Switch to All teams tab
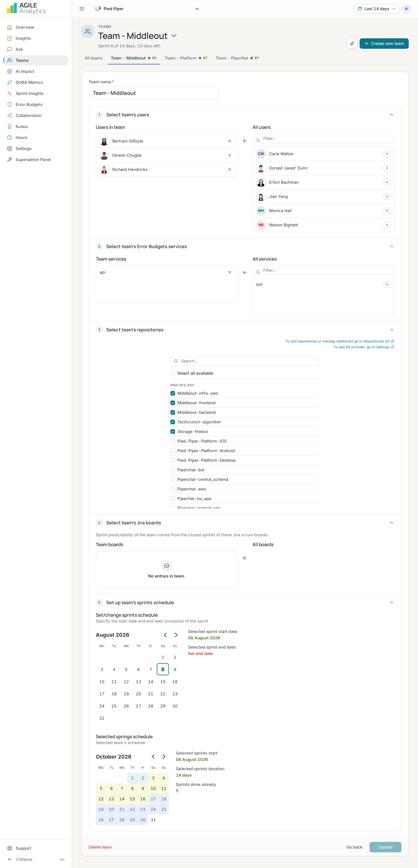418x868 pixels. click(x=94, y=58)
